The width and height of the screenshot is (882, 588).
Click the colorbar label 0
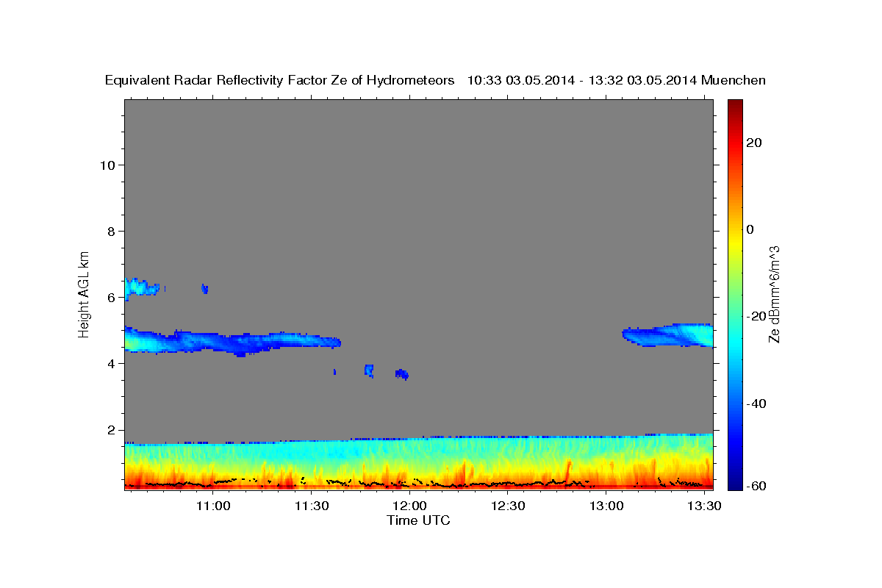pos(750,229)
